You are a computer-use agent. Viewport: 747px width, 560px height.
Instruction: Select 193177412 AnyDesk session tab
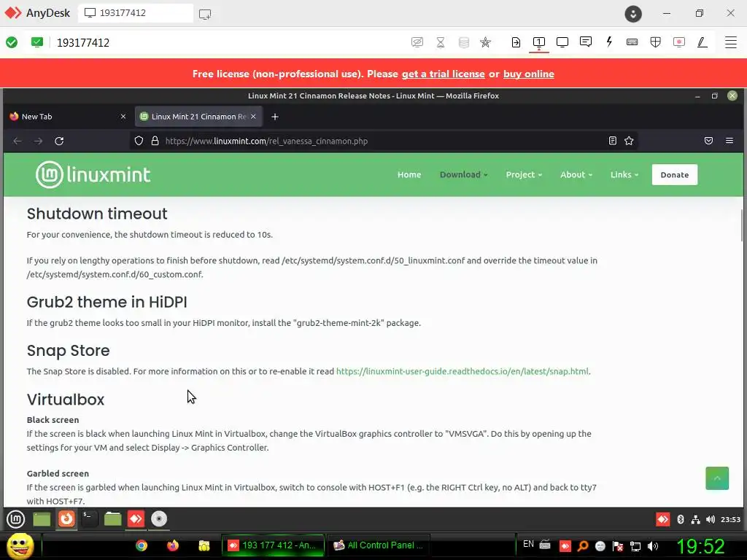[136, 13]
